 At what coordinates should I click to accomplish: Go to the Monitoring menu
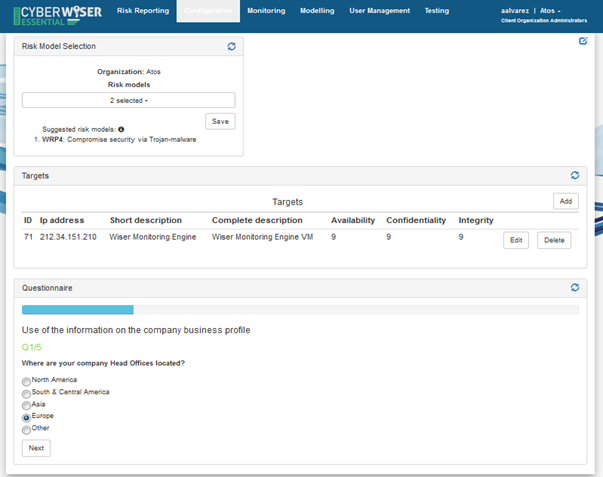[266, 11]
